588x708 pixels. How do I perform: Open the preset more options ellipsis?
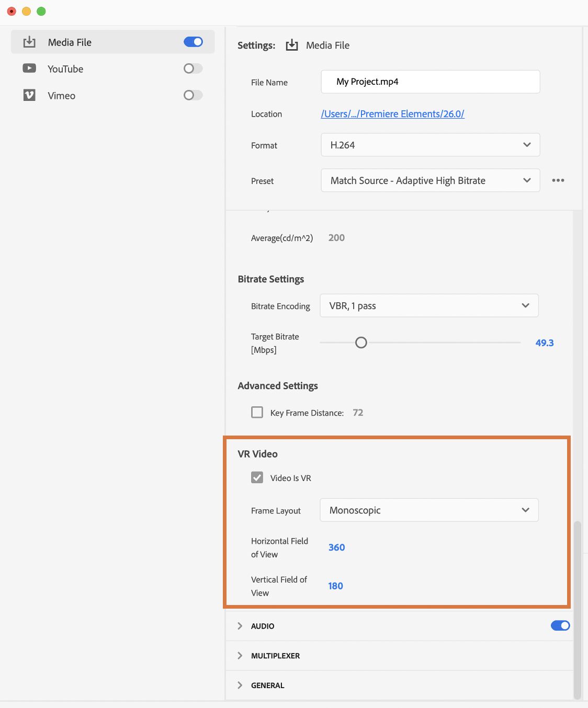[x=558, y=180]
